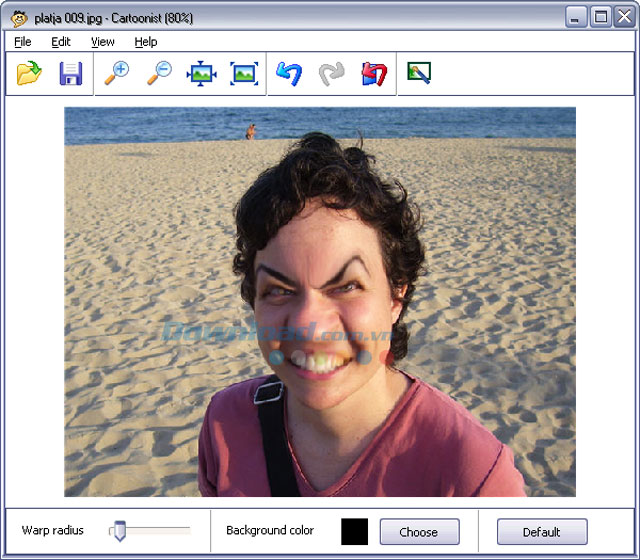The height and width of the screenshot is (560, 640).
Task: Click the picture-with-brush toolbar icon
Action: [x=419, y=73]
